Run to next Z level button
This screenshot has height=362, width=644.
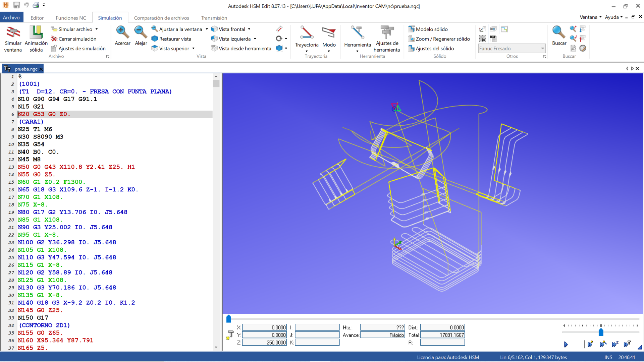(615, 344)
